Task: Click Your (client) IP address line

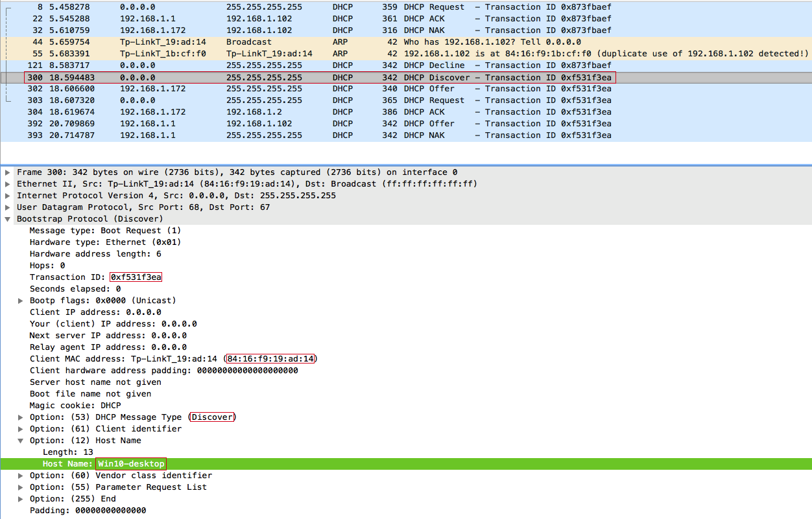Action: coord(113,324)
